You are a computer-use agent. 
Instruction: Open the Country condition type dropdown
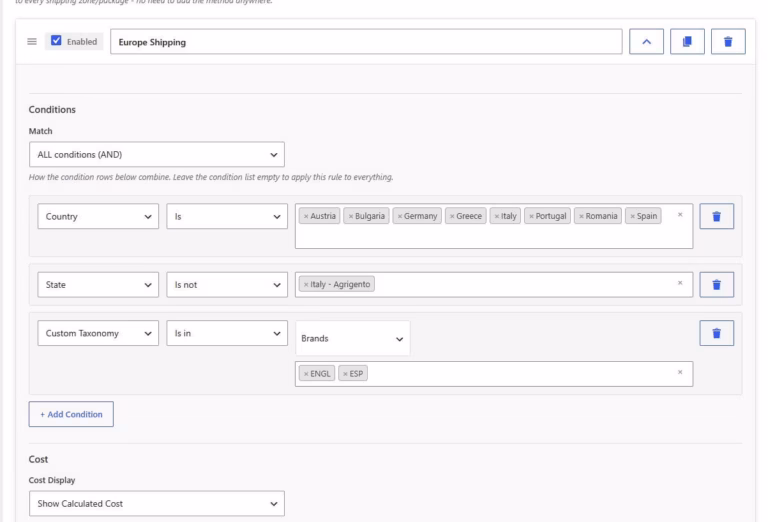[x=98, y=216]
